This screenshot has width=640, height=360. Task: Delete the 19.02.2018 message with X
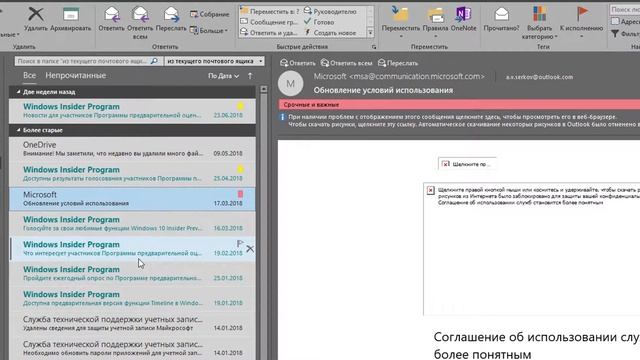pyautogui.click(x=250, y=249)
